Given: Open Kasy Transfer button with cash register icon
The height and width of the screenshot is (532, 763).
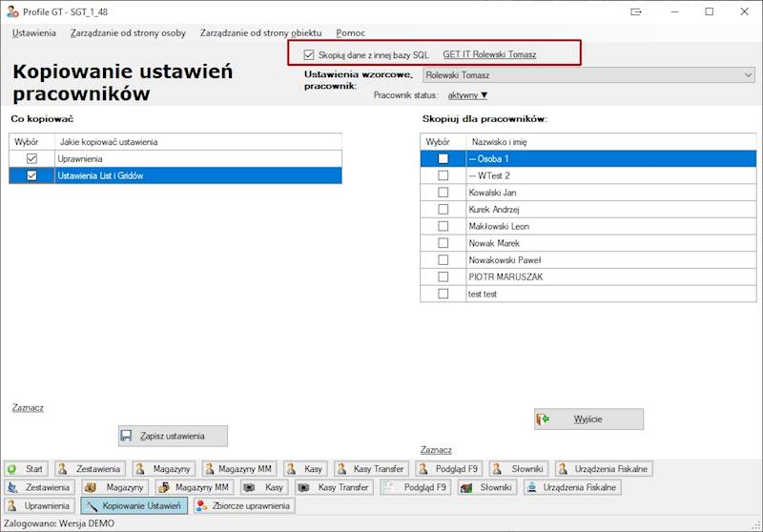Looking at the screenshot, I should tap(335, 487).
